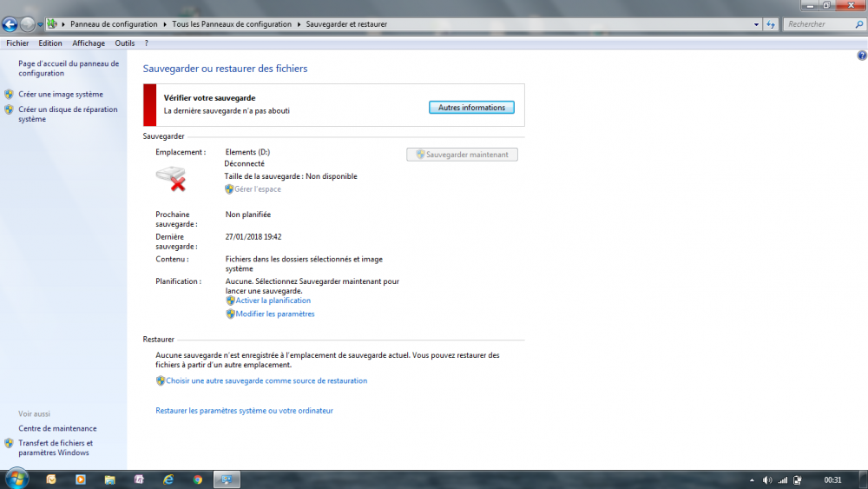Open the address bar history dropdown
This screenshot has width=868, height=489.
[x=756, y=24]
